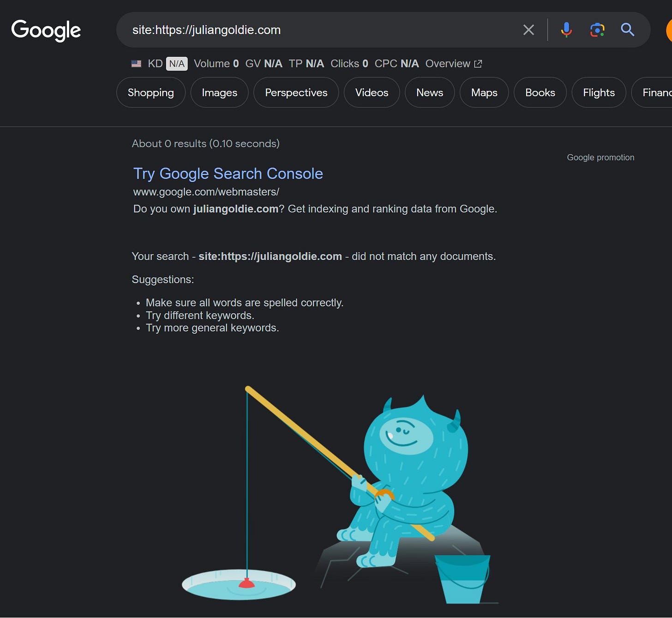Switch to the Videos filter
This screenshot has height=618, width=672.
click(x=372, y=92)
